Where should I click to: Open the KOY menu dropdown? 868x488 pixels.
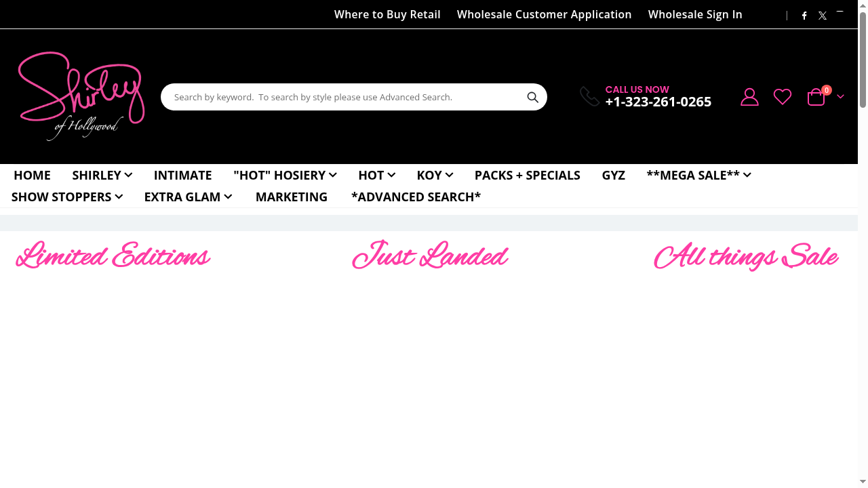435,175
